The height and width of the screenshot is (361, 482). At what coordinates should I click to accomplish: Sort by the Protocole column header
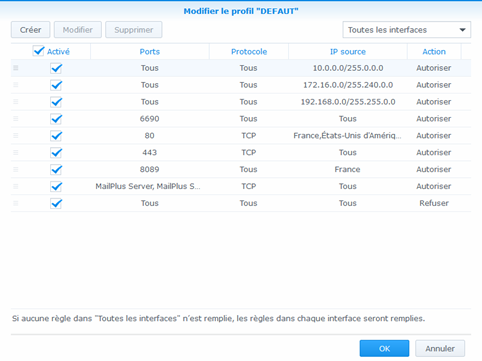(249, 52)
